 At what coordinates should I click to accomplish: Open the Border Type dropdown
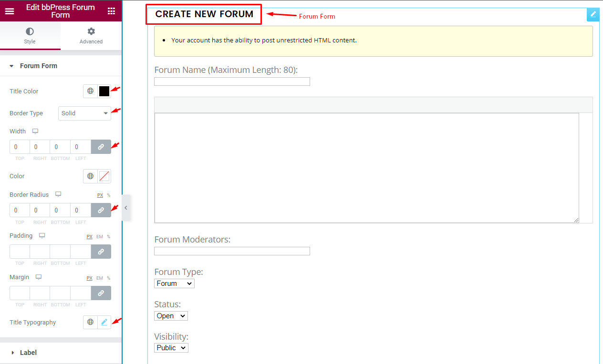[84, 113]
